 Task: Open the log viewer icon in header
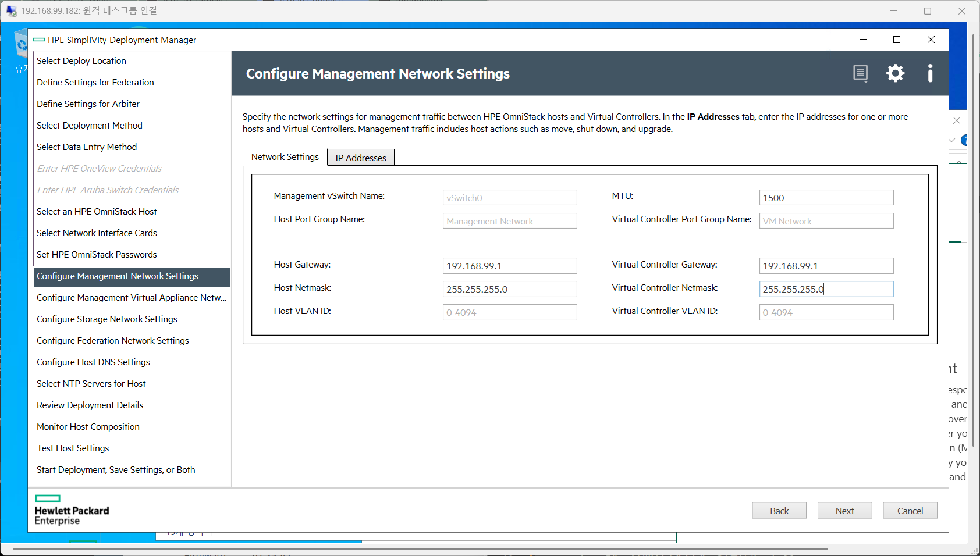pyautogui.click(x=861, y=73)
